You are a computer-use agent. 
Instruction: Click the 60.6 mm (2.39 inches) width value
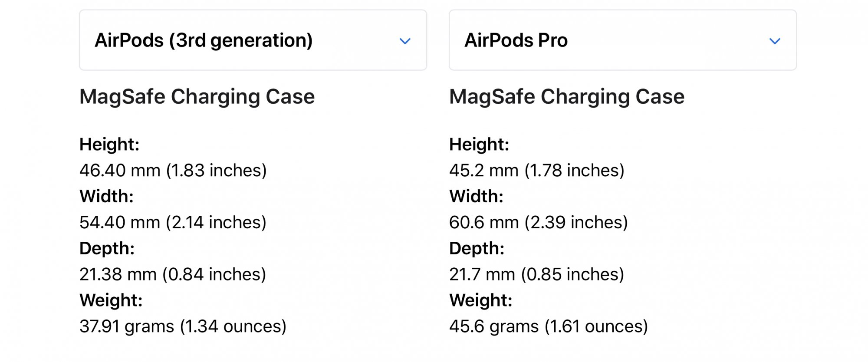click(539, 222)
